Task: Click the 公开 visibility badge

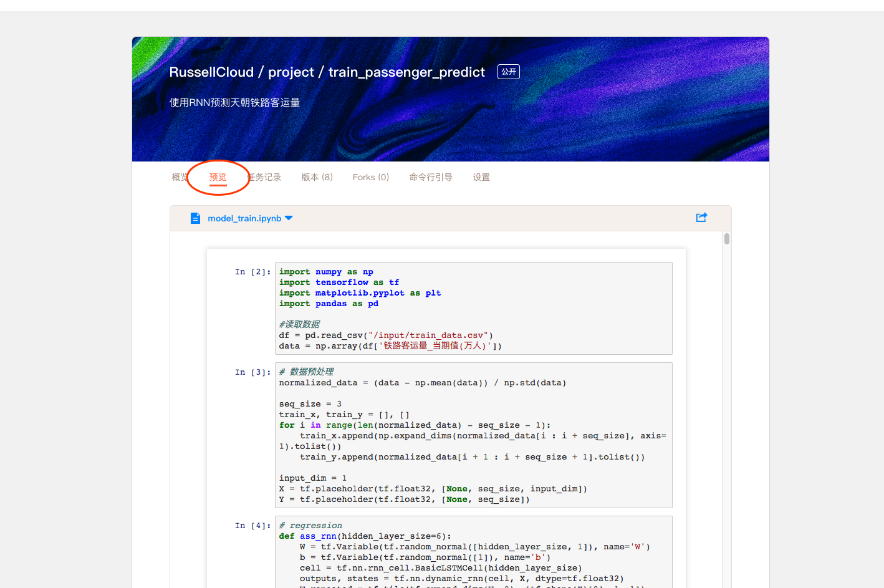Action: click(509, 72)
